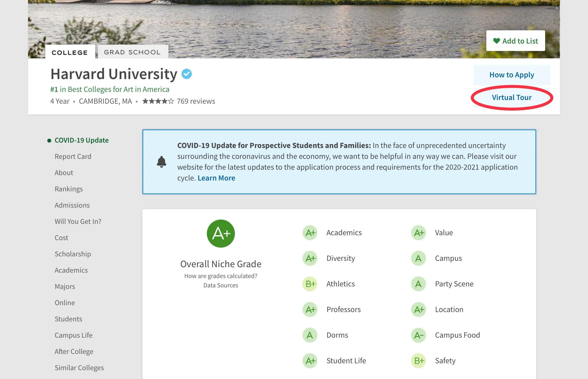588x379 pixels.
Task: Open Scholarship in the sidebar
Action: click(73, 254)
